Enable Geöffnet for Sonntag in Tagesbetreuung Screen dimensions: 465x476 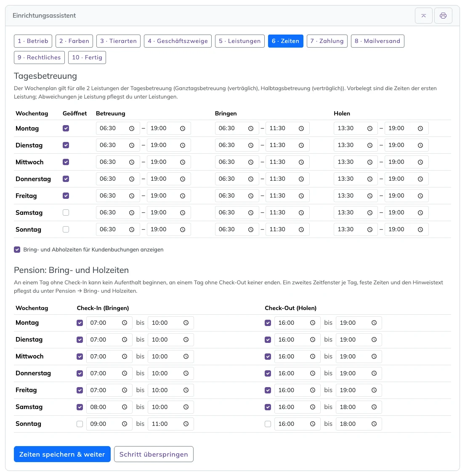click(x=66, y=230)
